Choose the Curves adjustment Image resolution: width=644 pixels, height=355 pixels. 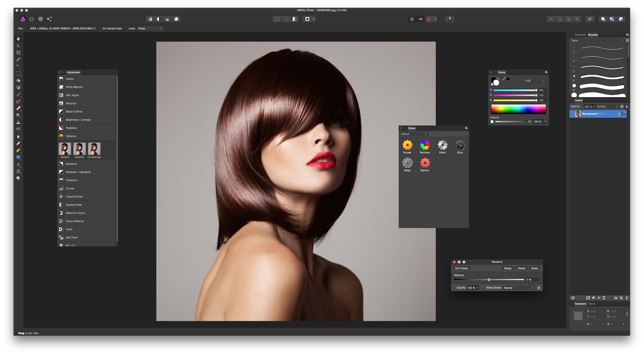[x=87, y=188]
